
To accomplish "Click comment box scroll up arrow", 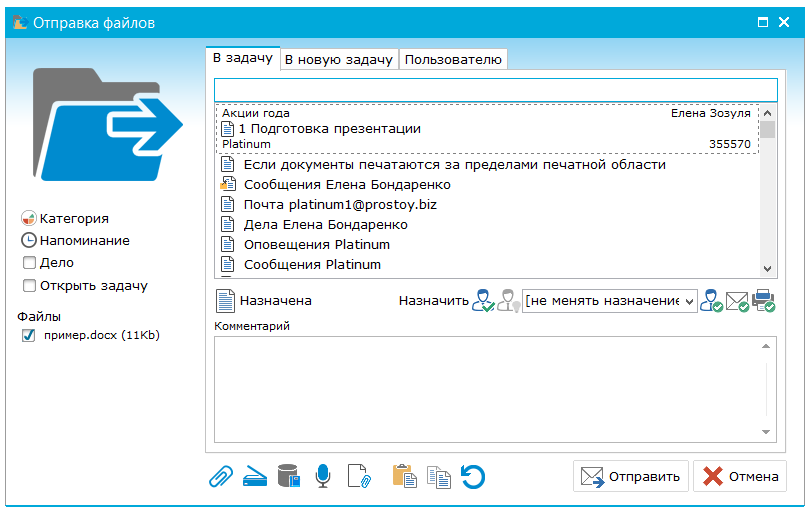I will coord(766,346).
